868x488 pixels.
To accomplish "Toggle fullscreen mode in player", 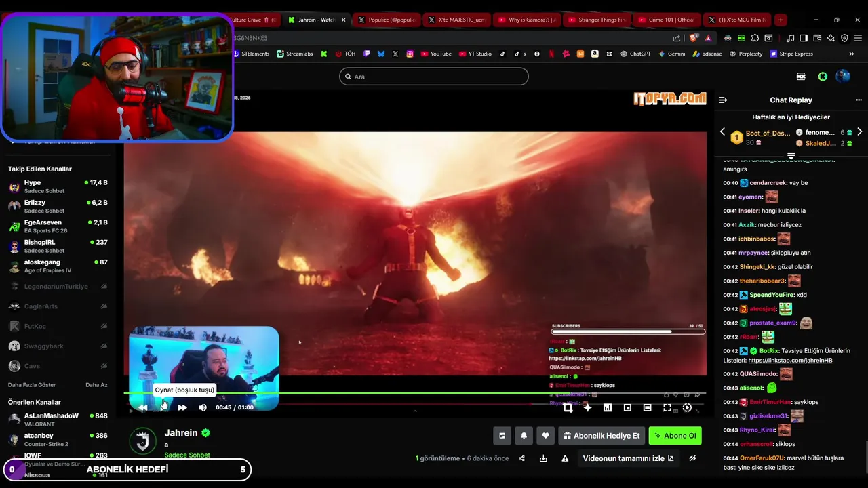I will pyautogui.click(x=667, y=407).
